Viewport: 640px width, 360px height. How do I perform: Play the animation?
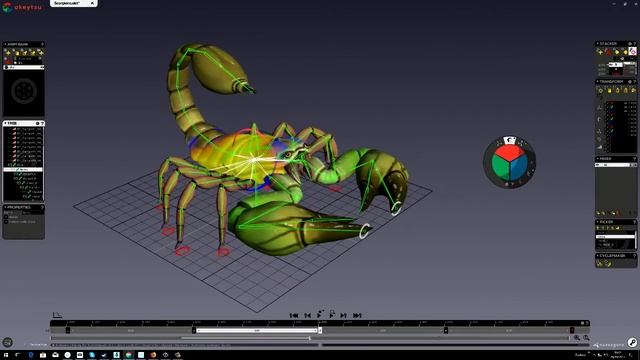[320, 315]
